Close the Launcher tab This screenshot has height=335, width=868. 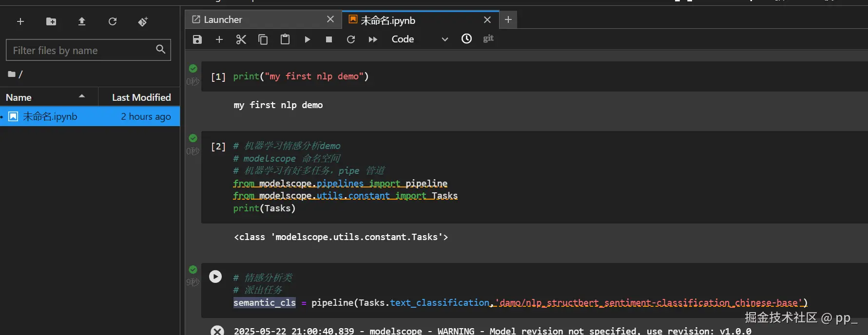(330, 19)
